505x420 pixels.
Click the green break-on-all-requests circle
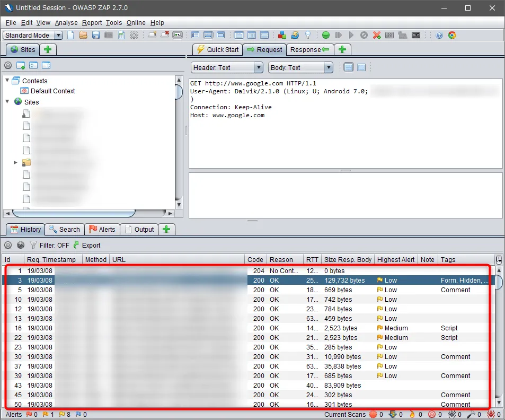pos(326,36)
